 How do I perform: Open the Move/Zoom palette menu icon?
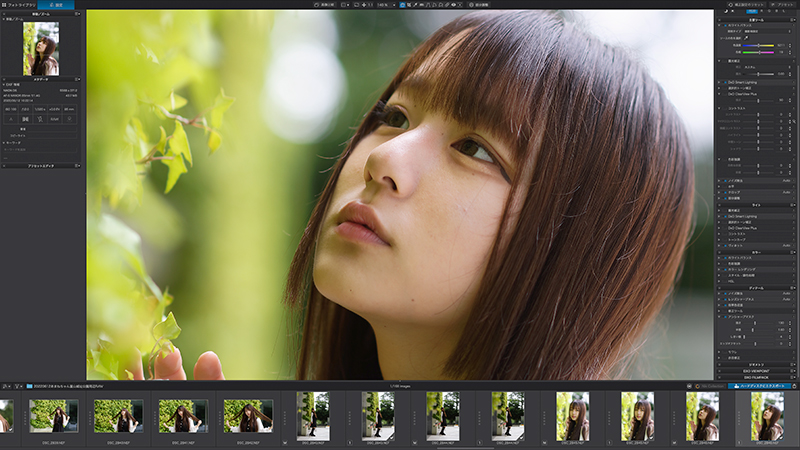pos(78,14)
